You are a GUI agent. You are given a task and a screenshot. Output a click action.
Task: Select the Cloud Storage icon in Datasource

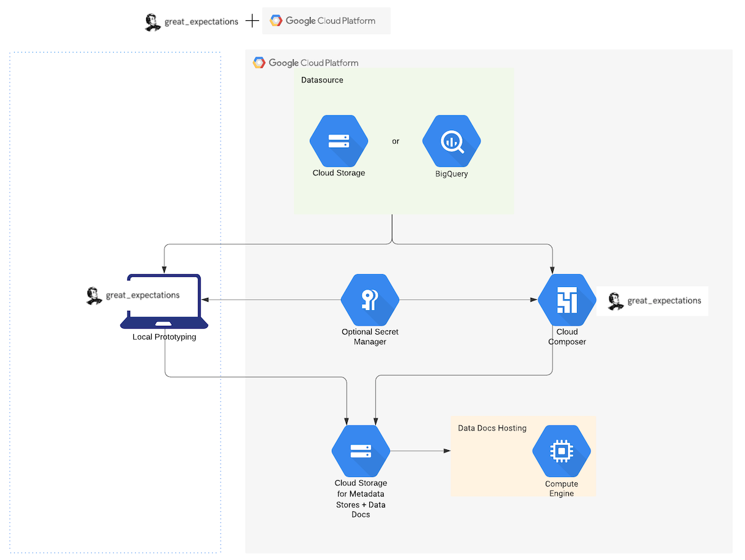(x=339, y=141)
